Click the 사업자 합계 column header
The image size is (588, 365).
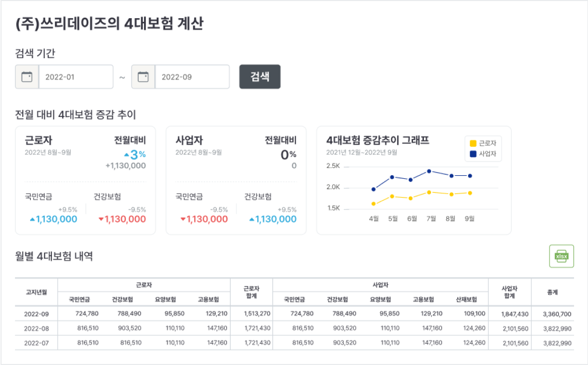[x=509, y=292]
